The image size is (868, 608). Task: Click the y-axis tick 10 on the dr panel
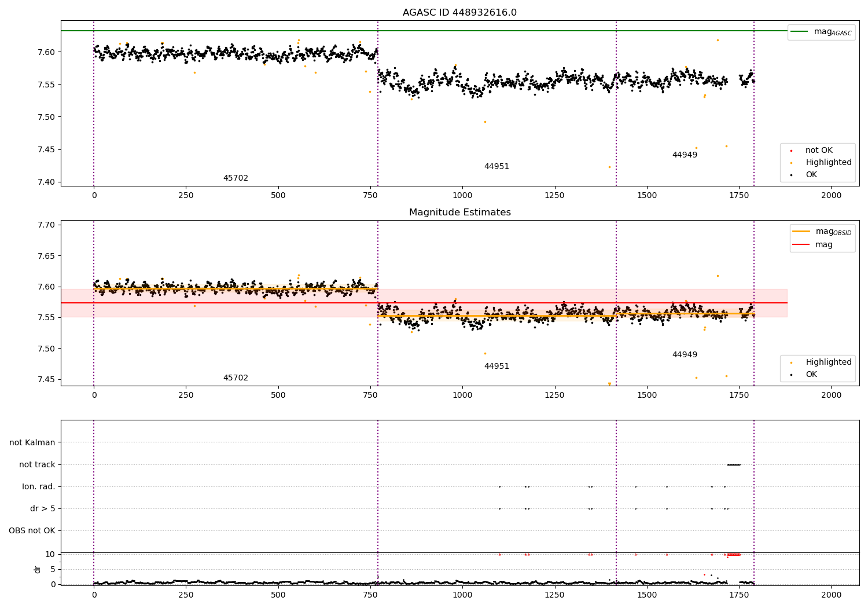point(50,555)
